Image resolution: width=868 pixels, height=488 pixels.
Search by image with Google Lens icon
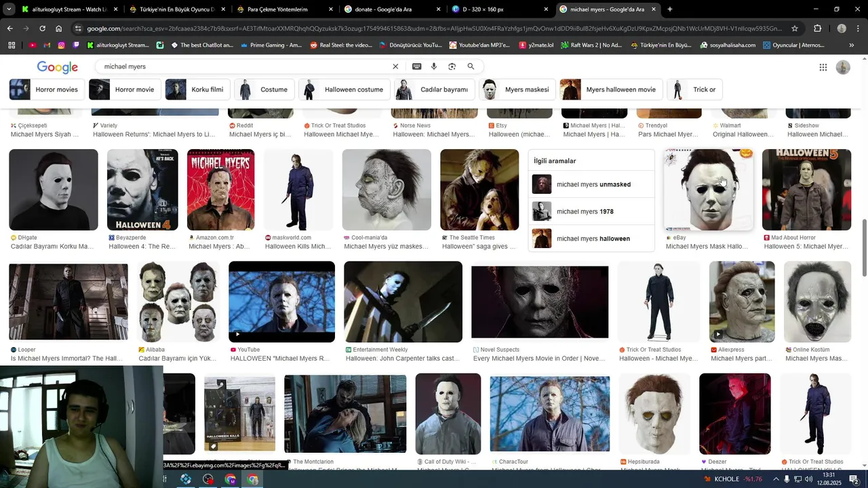pos(452,66)
